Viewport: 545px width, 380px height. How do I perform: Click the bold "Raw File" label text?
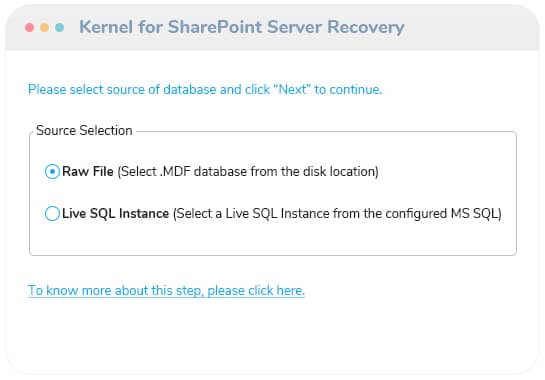click(x=88, y=171)
